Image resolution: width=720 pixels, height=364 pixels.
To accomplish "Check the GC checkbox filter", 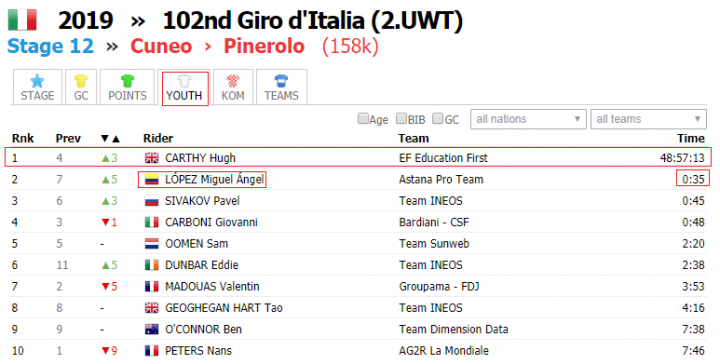I will pyautogui.click(x=438, y=119).
